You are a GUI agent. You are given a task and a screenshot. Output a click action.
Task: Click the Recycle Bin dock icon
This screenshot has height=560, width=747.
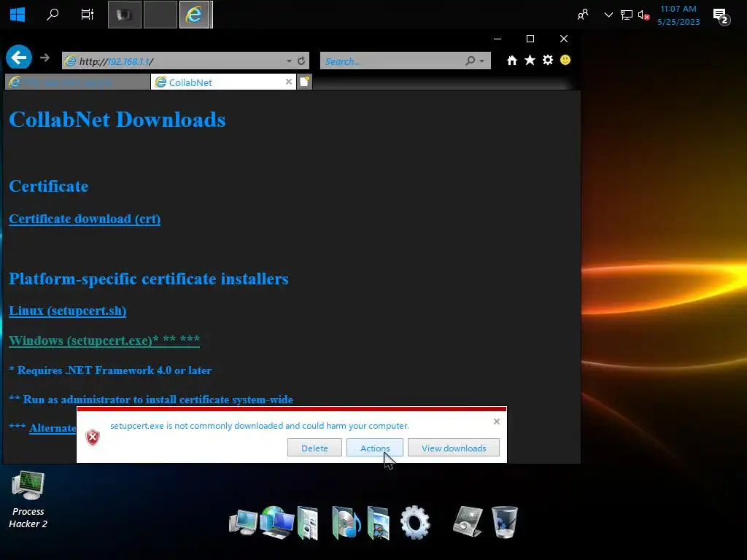pyautogui.click(x=505, y=522)
